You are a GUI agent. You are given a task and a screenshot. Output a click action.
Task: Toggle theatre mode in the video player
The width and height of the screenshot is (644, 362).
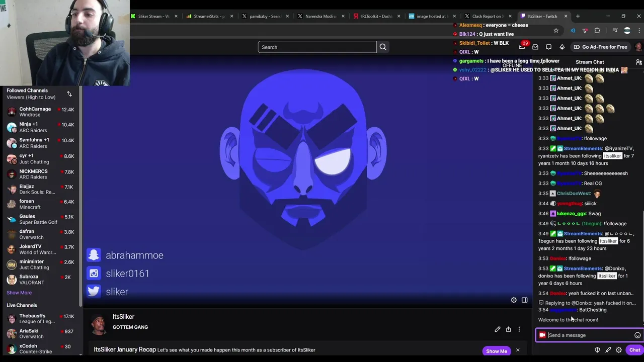coord(524,300)
